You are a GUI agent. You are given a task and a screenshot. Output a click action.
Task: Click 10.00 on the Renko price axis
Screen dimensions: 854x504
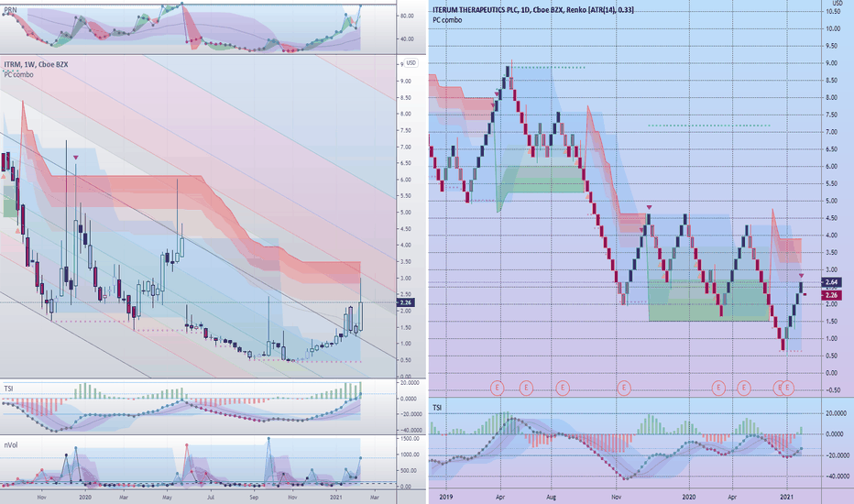[x=833, y=29]
